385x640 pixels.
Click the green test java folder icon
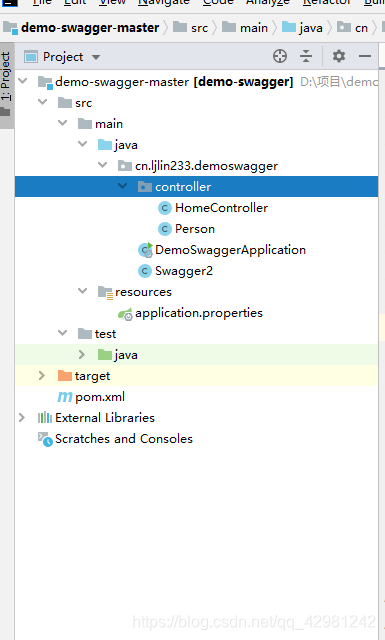pyautogui.click(x=105, y=354)
